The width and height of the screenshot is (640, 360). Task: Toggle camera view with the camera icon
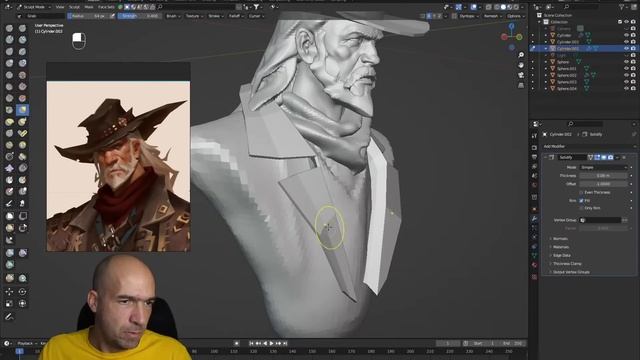(521, 76)
